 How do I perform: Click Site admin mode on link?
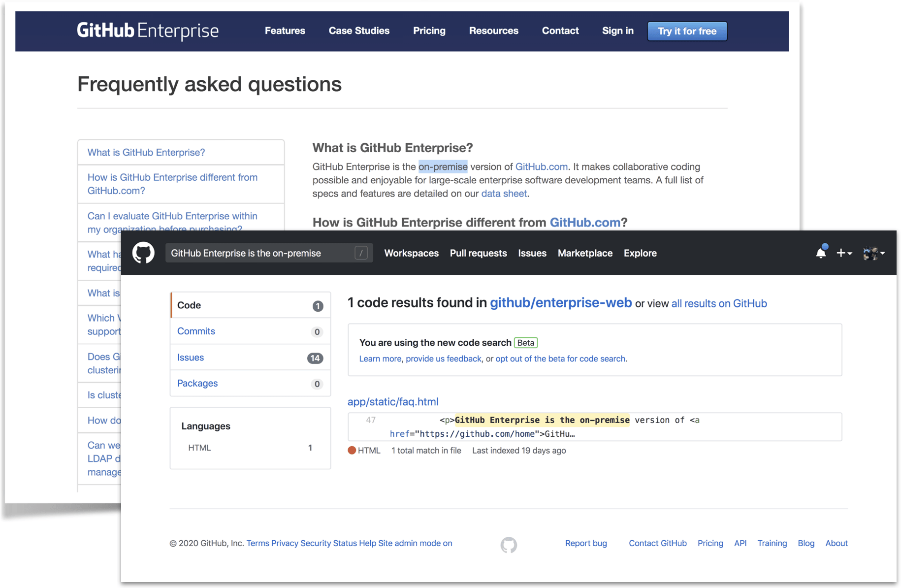(415, 543)
